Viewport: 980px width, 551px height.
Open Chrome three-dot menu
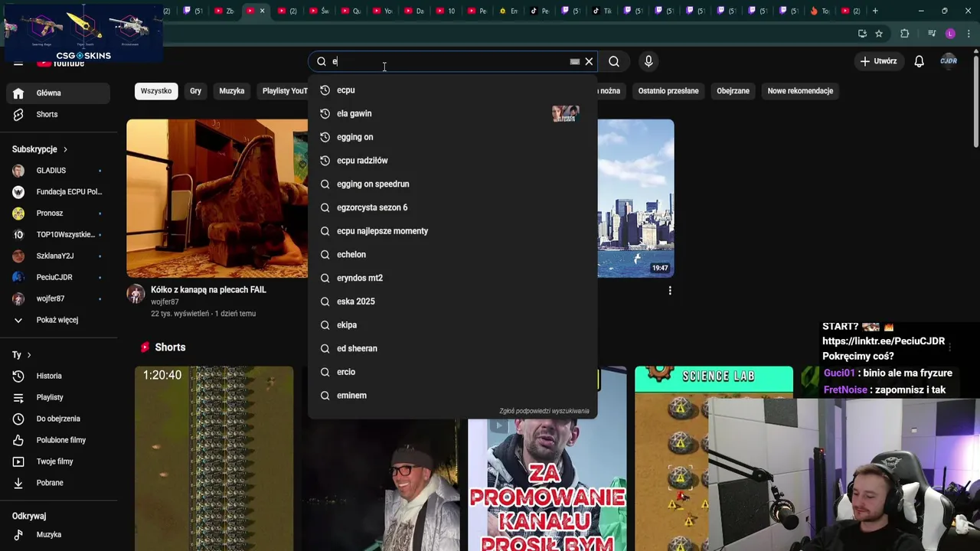pyautogui.click(x=969, y=34)
